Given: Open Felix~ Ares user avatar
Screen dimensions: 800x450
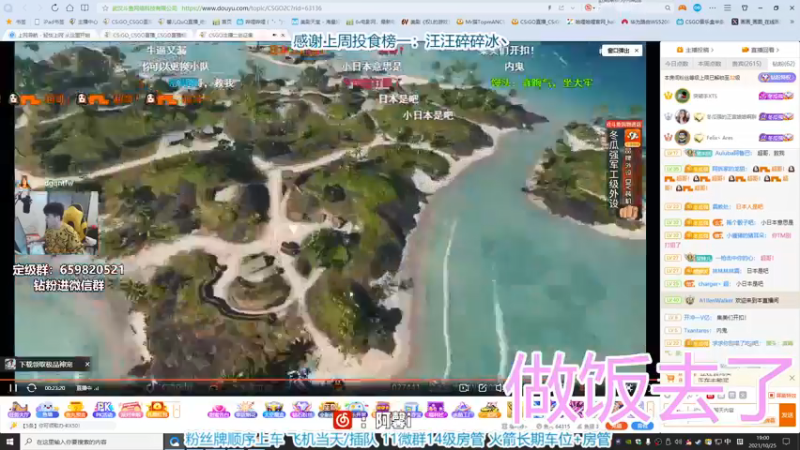Looking at the screenshot, I should [x=682, y=137].
